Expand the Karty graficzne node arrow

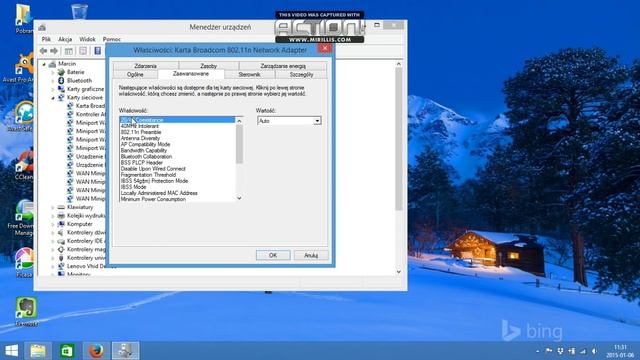(53, 89)
